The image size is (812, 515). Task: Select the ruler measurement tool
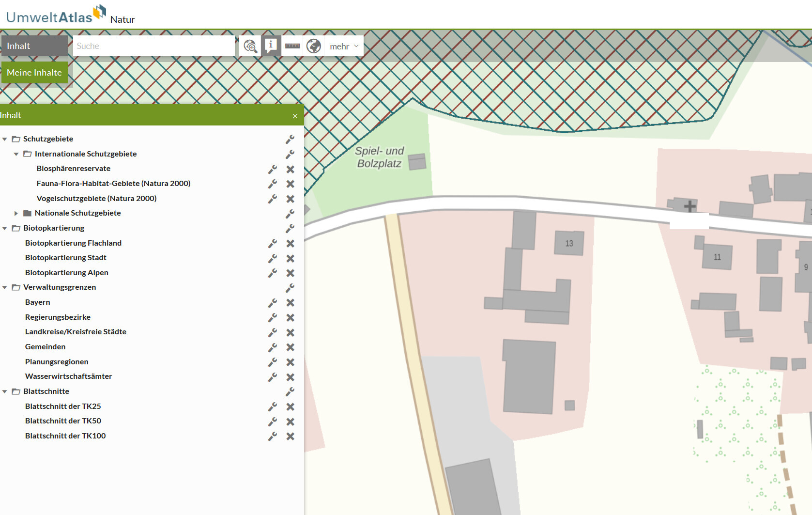point(292,46)
